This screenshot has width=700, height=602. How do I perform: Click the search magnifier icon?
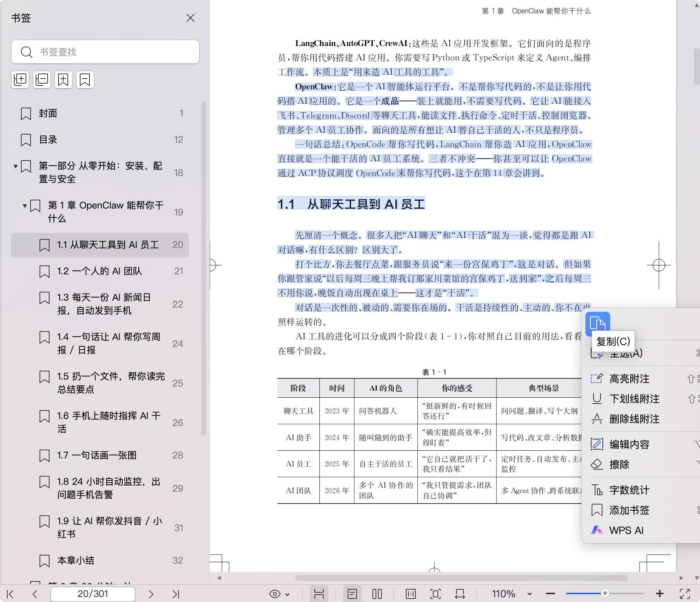pyautogui.click(x=26, y=52)
